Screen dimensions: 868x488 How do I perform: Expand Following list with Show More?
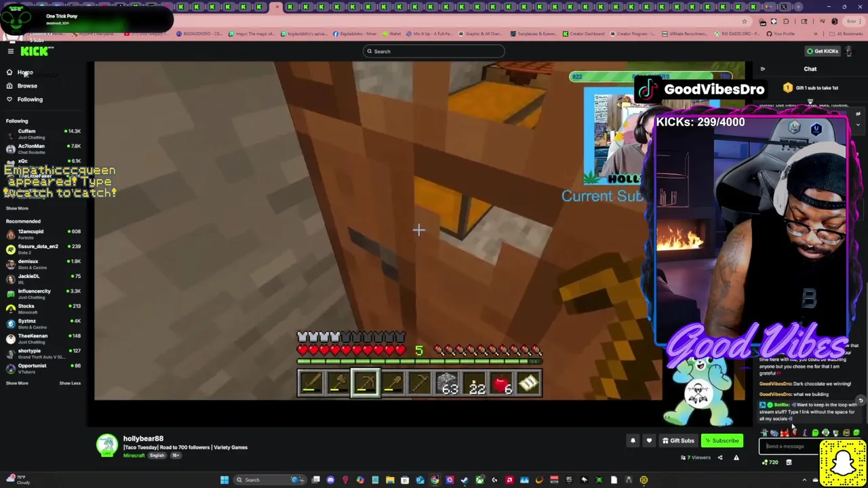(17, 208)
